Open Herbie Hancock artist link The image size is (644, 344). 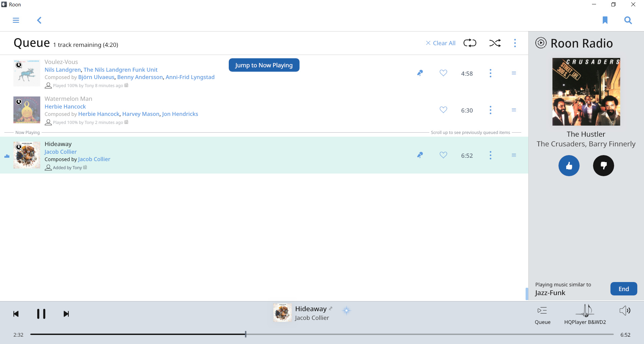tap(65, 107)
